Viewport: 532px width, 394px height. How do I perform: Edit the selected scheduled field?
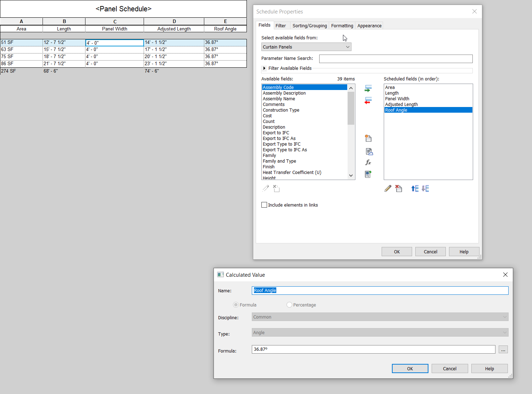(388, 188)
